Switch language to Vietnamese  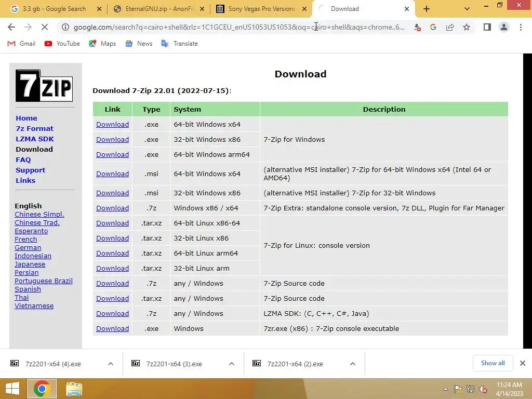[x=34, y=305]
